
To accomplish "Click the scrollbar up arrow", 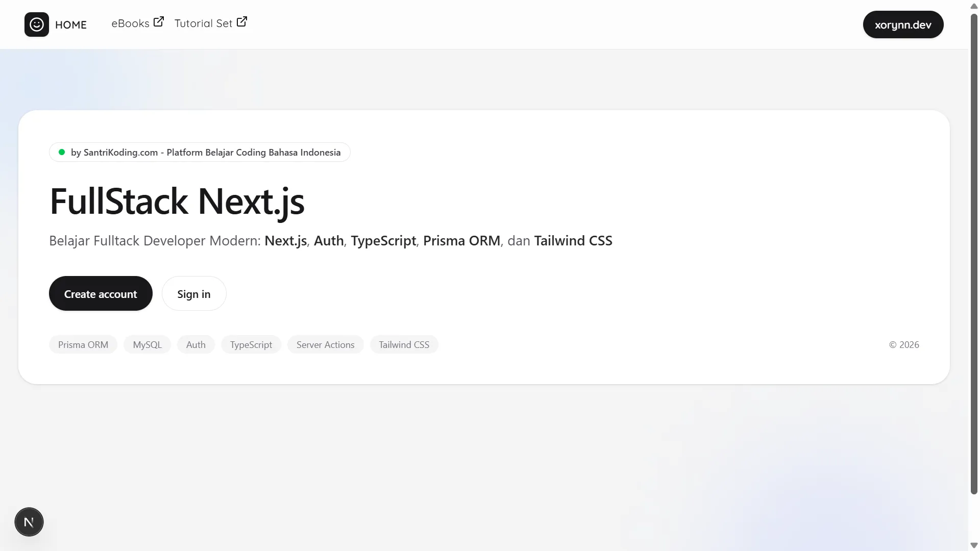I will (974, 6).
